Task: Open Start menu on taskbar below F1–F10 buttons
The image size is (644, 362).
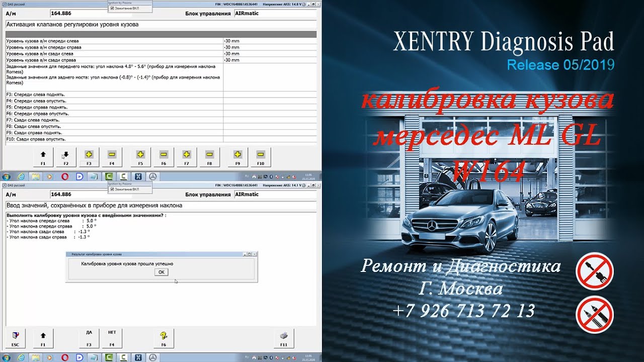Action: [x=6, y=176]
